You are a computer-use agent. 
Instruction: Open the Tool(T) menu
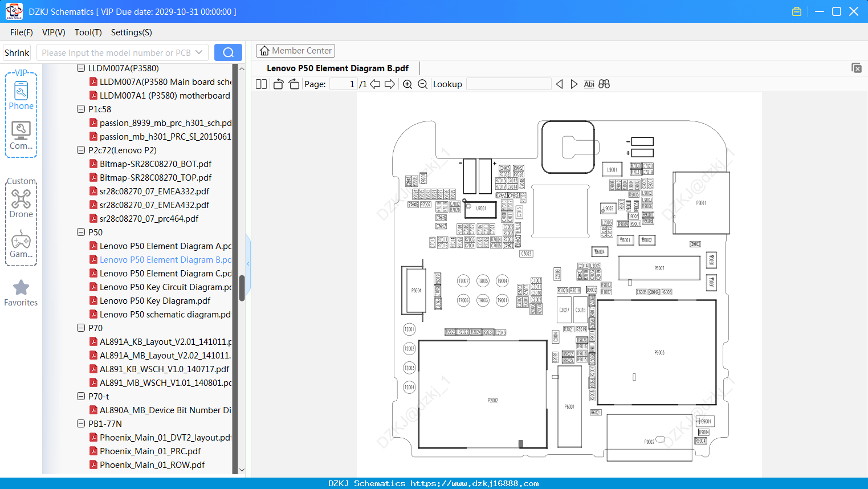point(88,32)
